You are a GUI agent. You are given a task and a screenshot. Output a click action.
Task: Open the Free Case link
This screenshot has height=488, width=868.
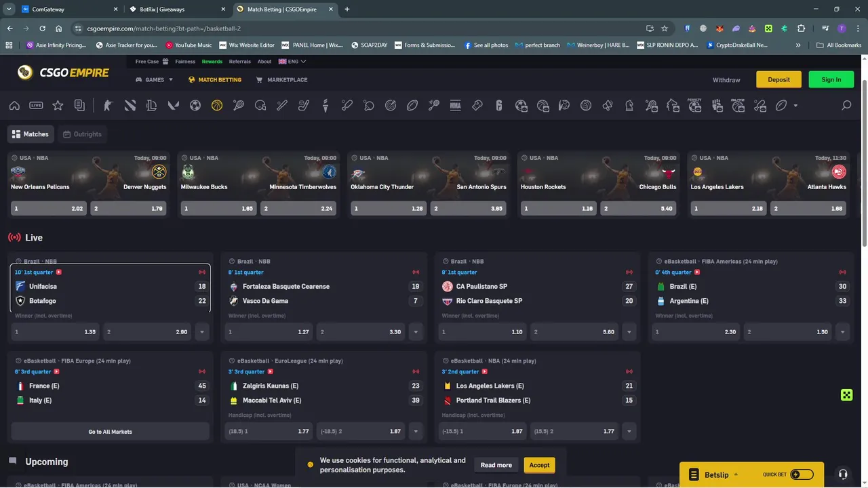point(152,62)
